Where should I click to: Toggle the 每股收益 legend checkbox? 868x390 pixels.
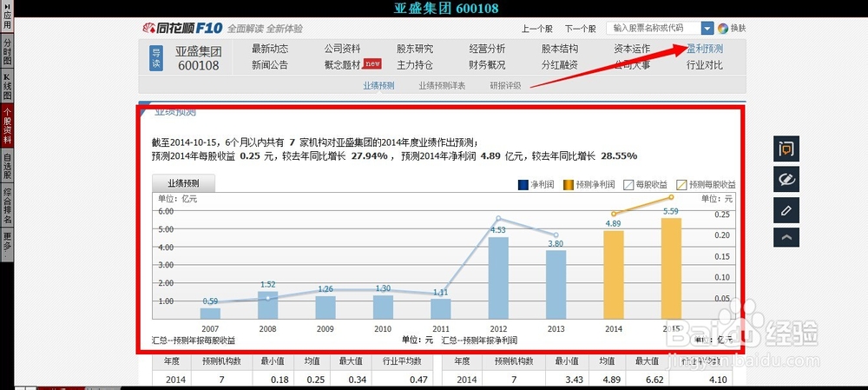pyautogui.click(x=628, y=184)
